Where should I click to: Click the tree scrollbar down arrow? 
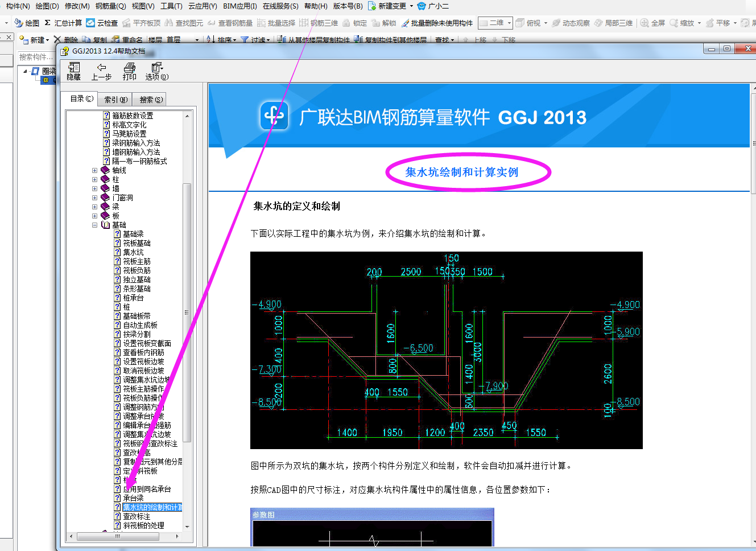click(187, 527)
